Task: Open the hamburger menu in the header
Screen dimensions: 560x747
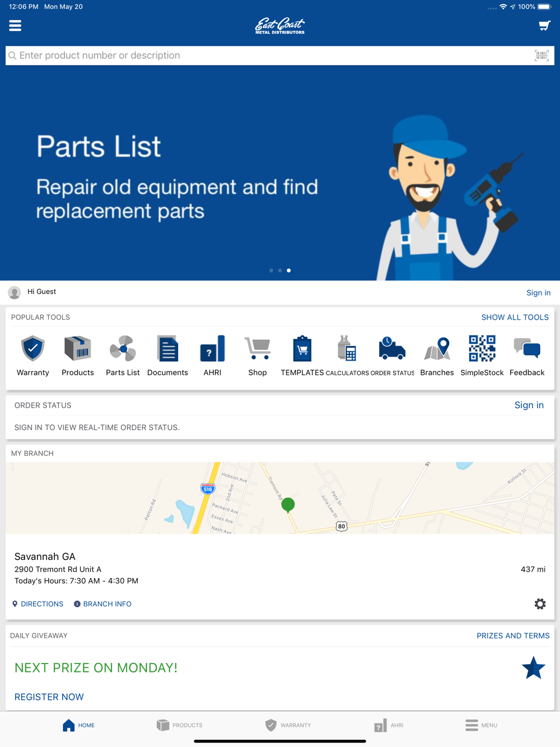Action: click(15, 26)
